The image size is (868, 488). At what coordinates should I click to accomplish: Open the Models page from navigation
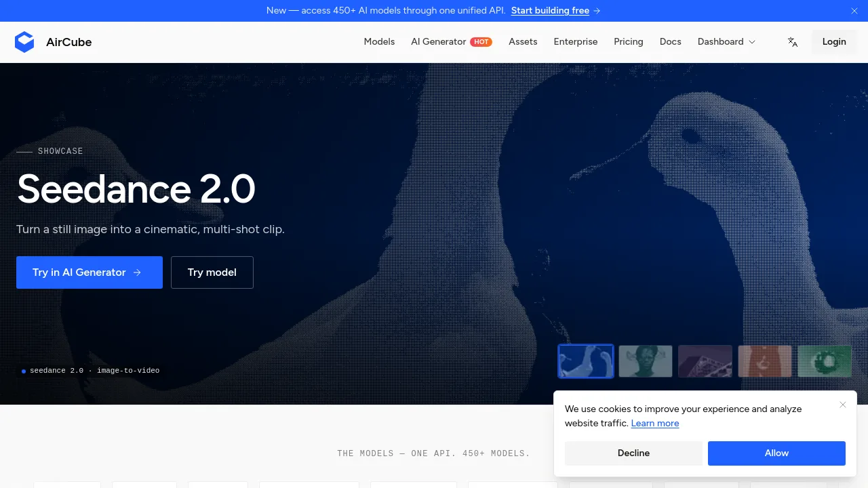(379, 42)
